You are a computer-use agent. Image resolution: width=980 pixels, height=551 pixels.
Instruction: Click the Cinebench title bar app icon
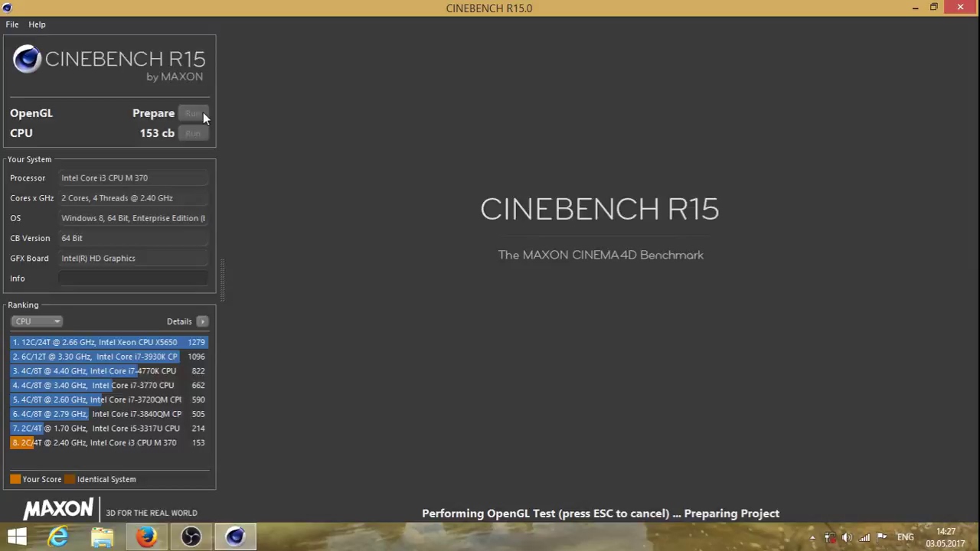8,8
